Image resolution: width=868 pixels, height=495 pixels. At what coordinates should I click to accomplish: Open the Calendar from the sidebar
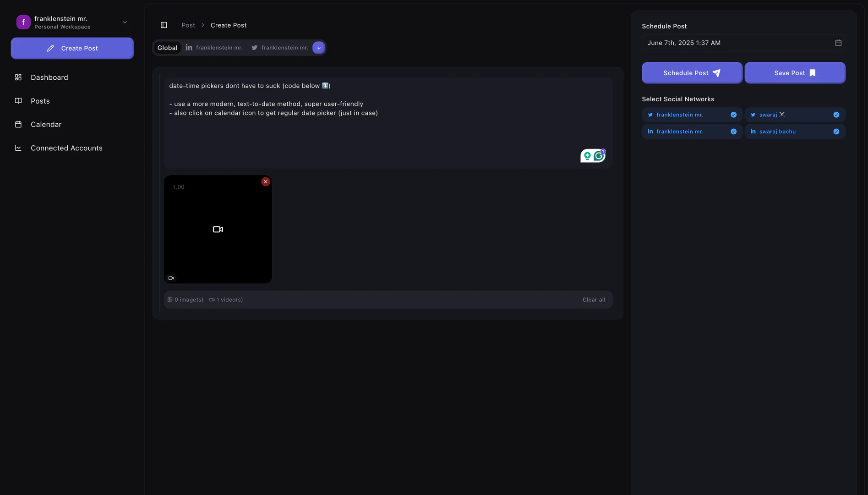[45, 124]
